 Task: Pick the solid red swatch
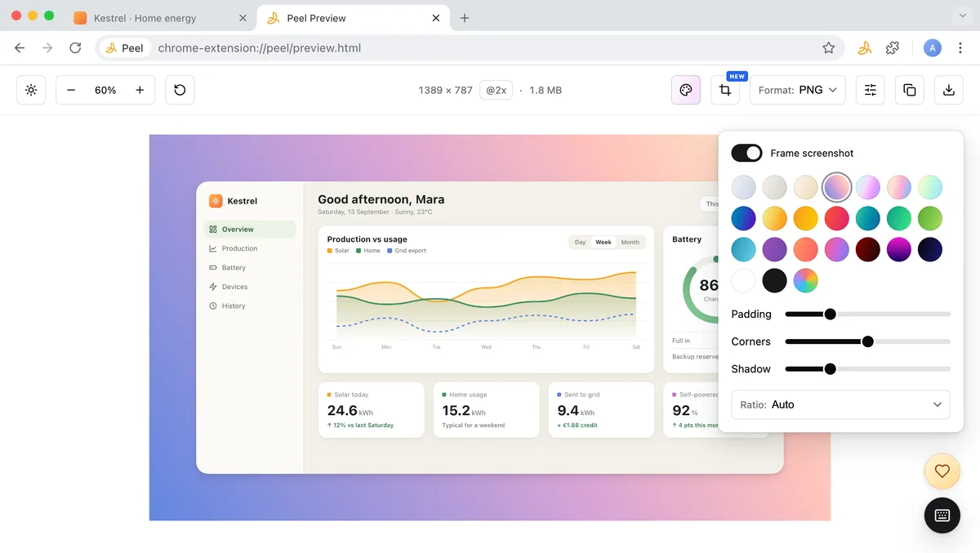coord(836,218)
